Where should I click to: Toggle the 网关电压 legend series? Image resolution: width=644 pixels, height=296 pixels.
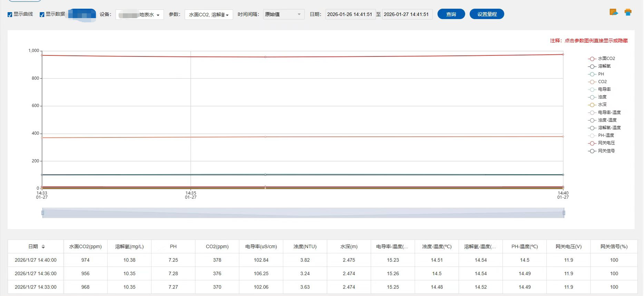602,143
